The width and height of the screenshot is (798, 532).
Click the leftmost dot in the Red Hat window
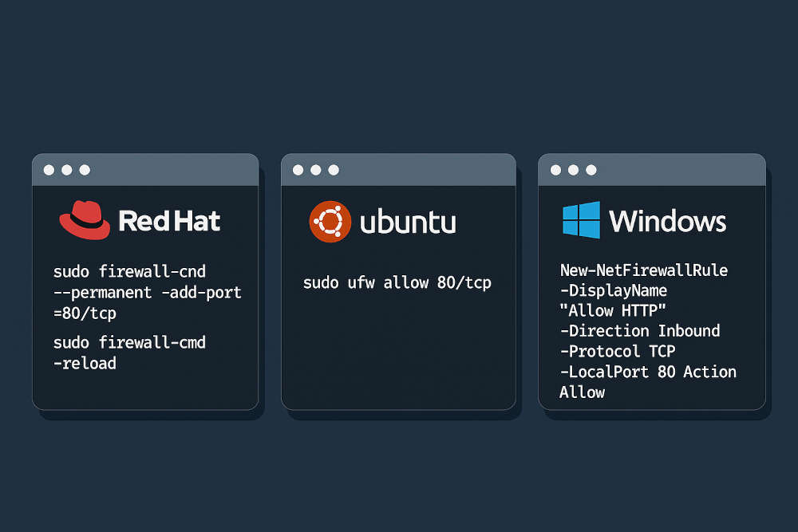click(49, 170)
